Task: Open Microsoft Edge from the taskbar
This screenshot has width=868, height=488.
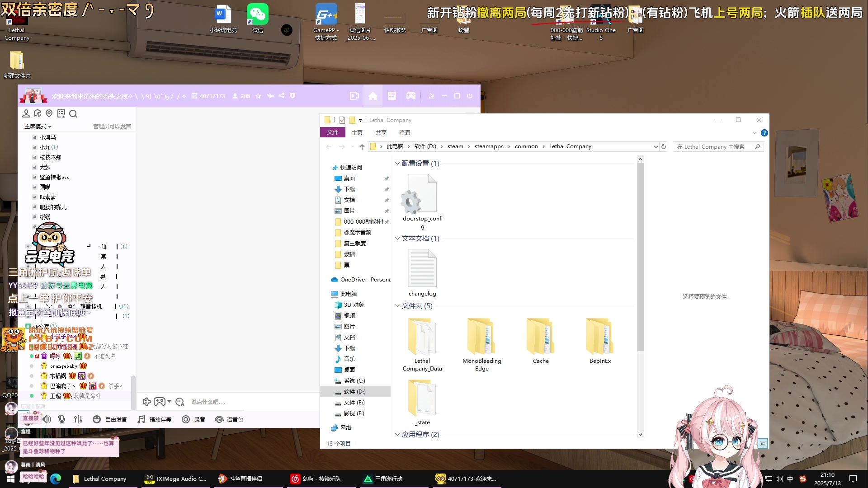Action: point(56,479)
